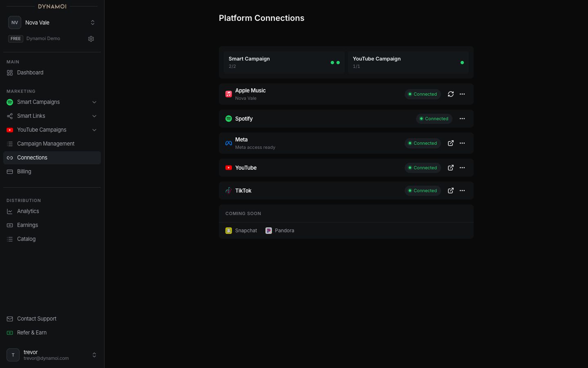Viewport: 588px width, 368px height.
Task: Click the 'COMING SOON' header
Action: pos(243,213)
